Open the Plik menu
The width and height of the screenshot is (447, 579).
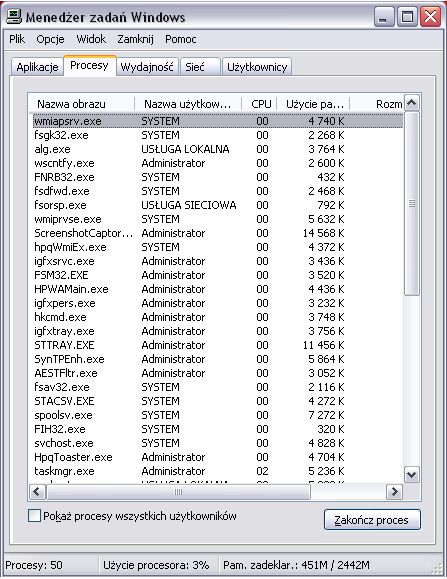(17, 39)
